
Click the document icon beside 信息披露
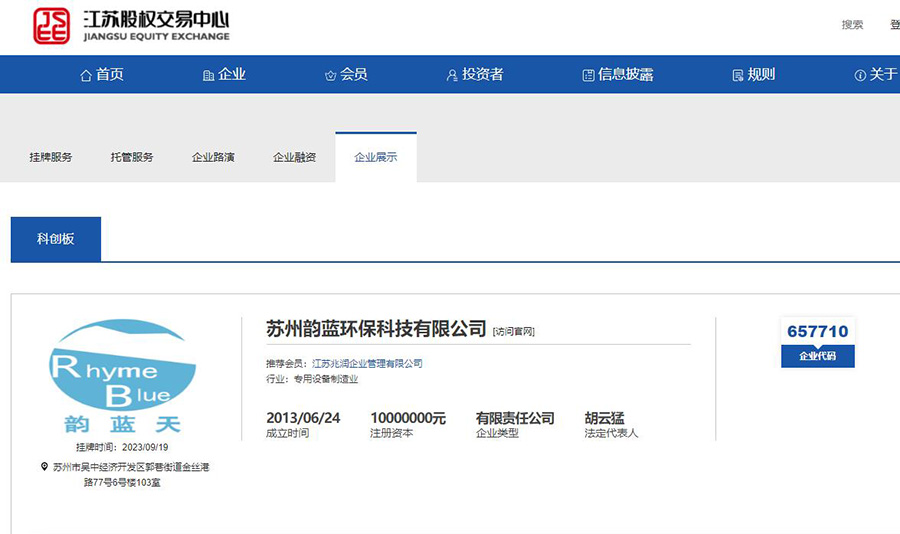[x=588, y=75]
